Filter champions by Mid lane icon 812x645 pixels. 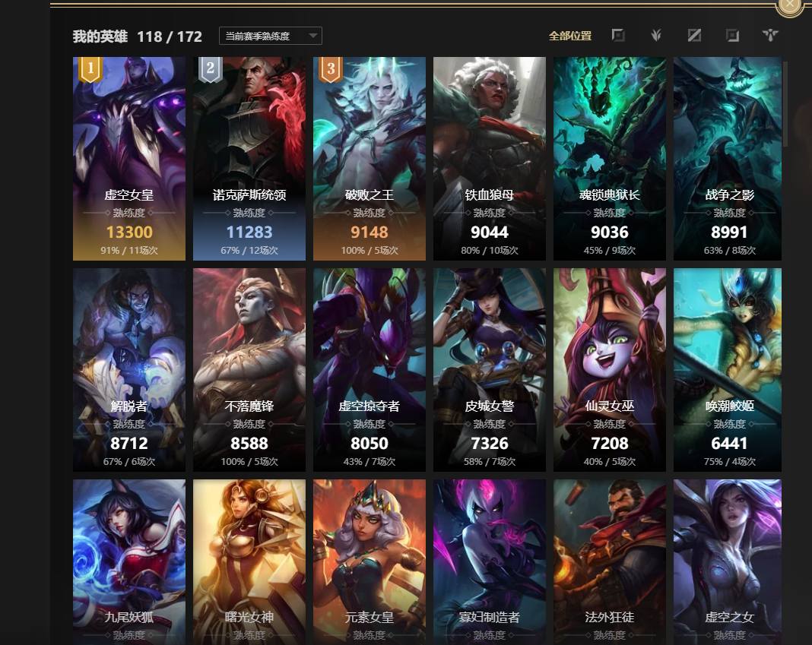(x=694, y=35)
